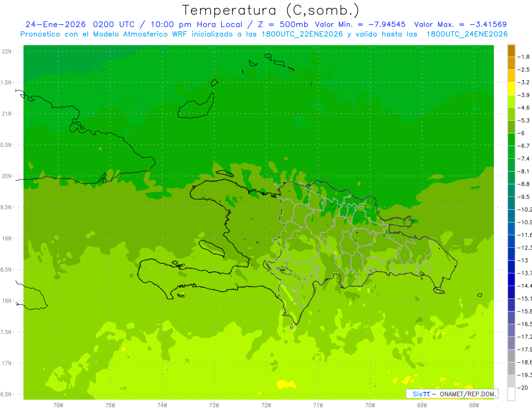This screenshot has width=532, height=411.
Task: Select the swatch between -6.7 and -7.4
Action: 511,153
